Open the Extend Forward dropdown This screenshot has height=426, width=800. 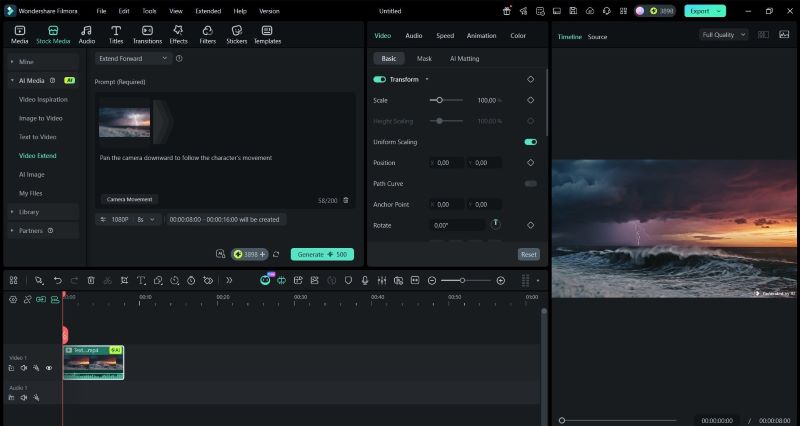click(133, 59)
